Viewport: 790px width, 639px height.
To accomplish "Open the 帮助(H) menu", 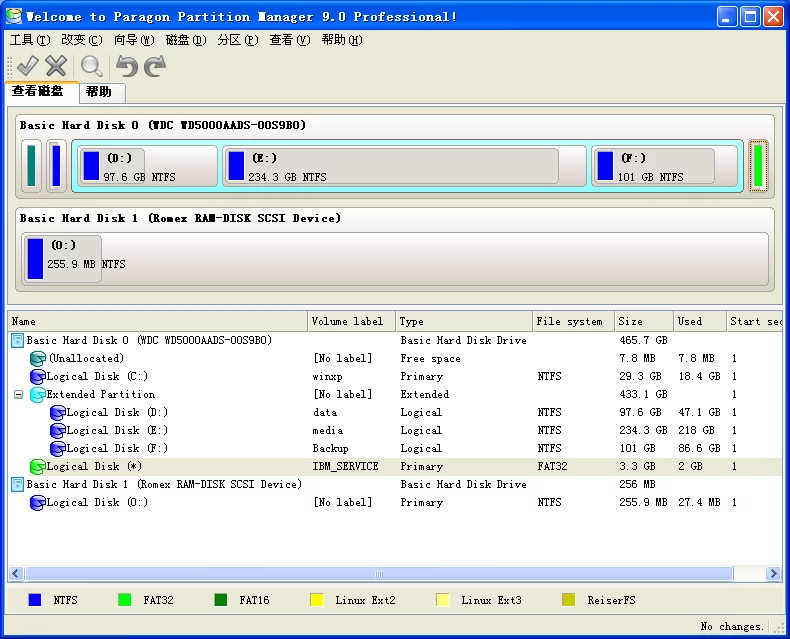I will click(342, 40).
